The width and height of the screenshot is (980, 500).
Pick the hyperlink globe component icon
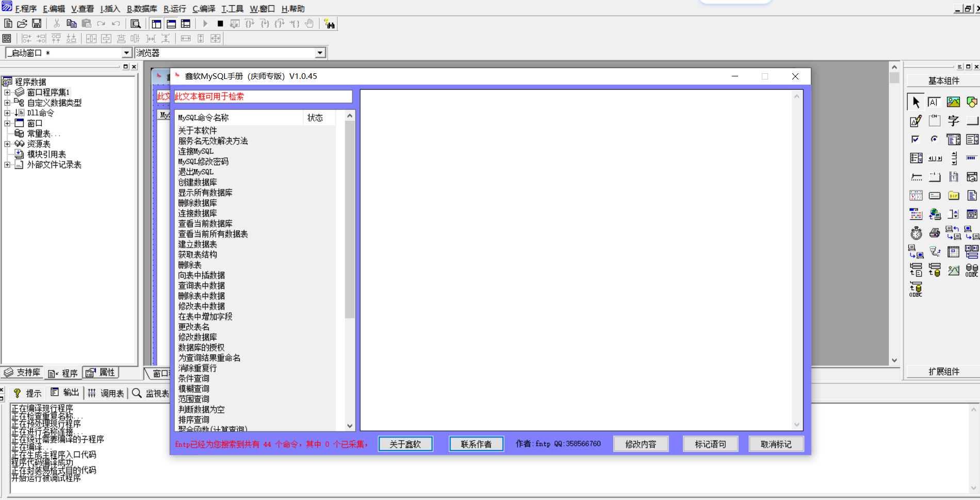pos(934,214)
